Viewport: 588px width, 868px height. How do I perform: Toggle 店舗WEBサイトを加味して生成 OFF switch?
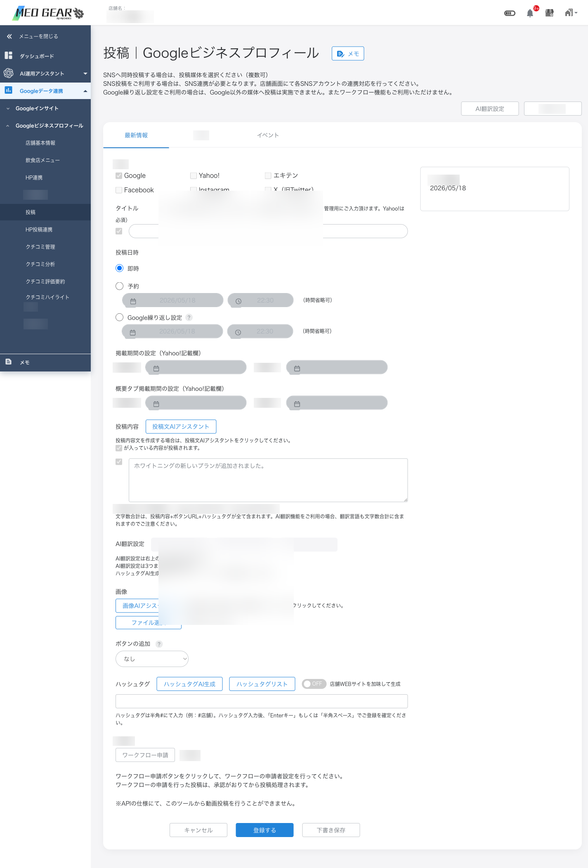coord(314,684)
